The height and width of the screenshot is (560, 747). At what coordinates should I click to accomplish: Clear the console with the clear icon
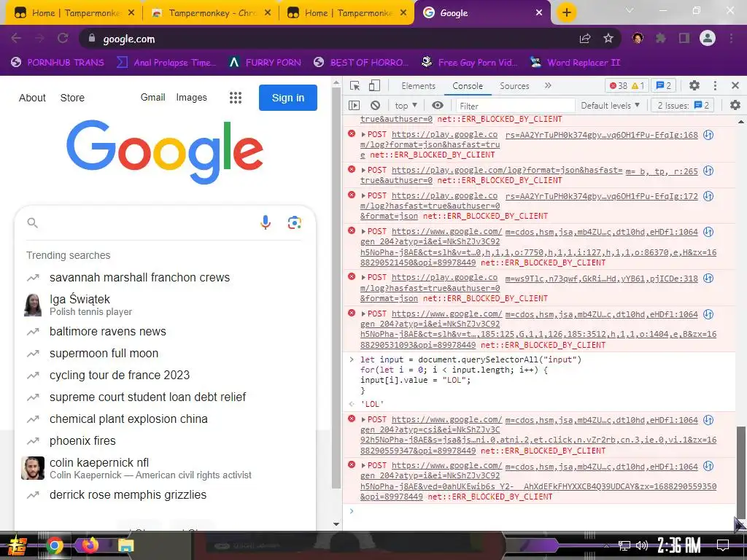(376, 105)
